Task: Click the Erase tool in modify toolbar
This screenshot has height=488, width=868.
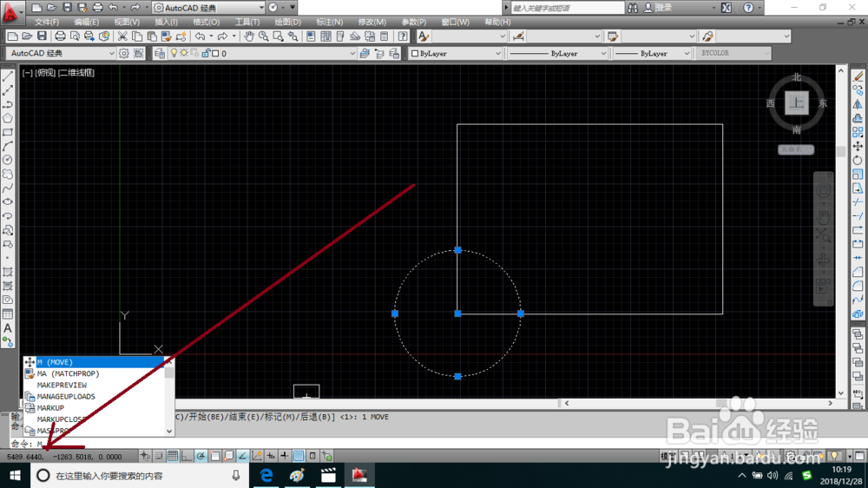Action: [x=858, y=76]
